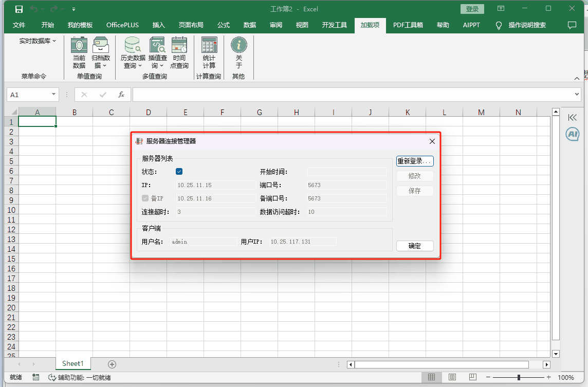Open the 历史数据查询 history query tool

point(133,52)
